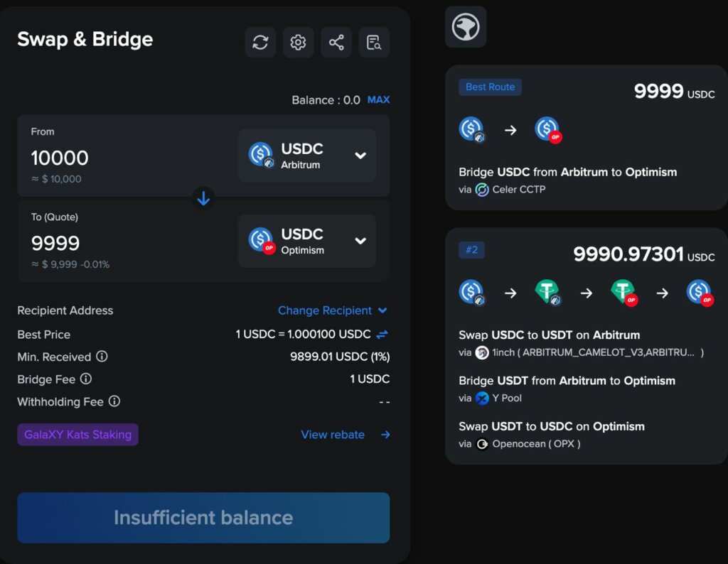The width and height of the screenshot is (728, 564).
Task: Select the Best Route card via Celer CCTP
Action: (587, 138)
